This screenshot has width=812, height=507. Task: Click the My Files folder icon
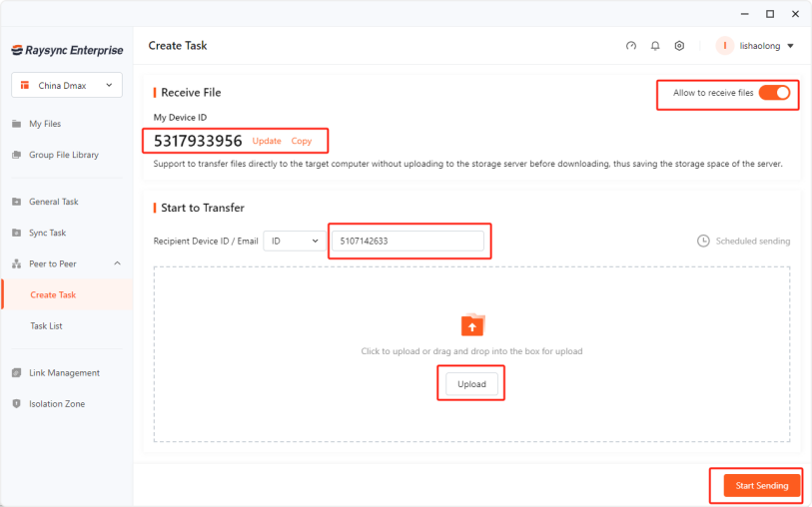(17, 124)
